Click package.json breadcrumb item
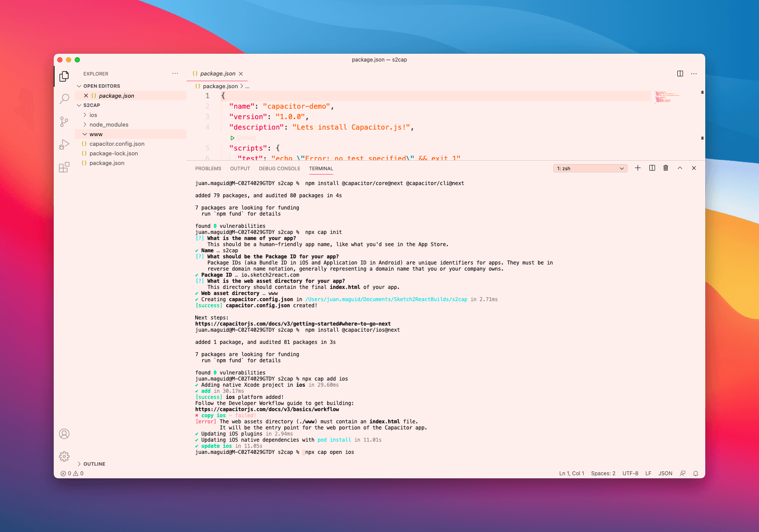Screen dimensions: 759x532 pos(220,86)
